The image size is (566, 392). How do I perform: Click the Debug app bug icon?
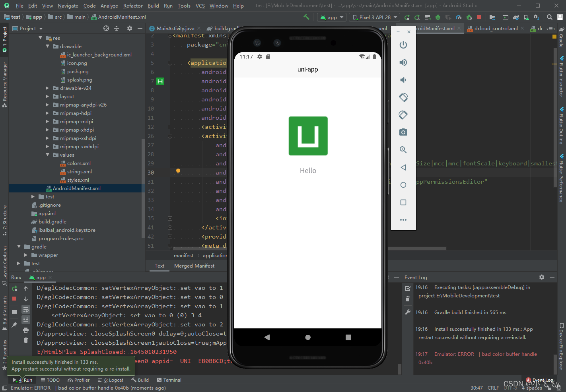(438, 17)
